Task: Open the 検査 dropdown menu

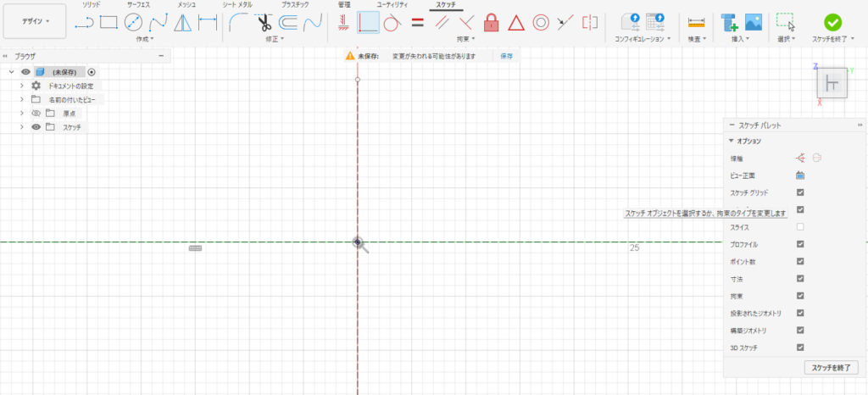Action: click(x=697, y=39)
